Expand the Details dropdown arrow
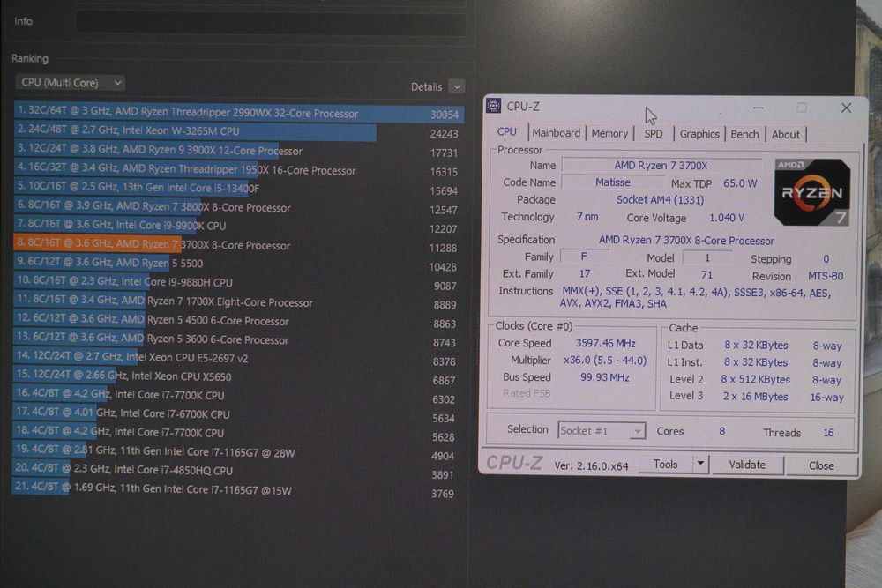Screen dimensions: 882x588 (x=457, y=87)
